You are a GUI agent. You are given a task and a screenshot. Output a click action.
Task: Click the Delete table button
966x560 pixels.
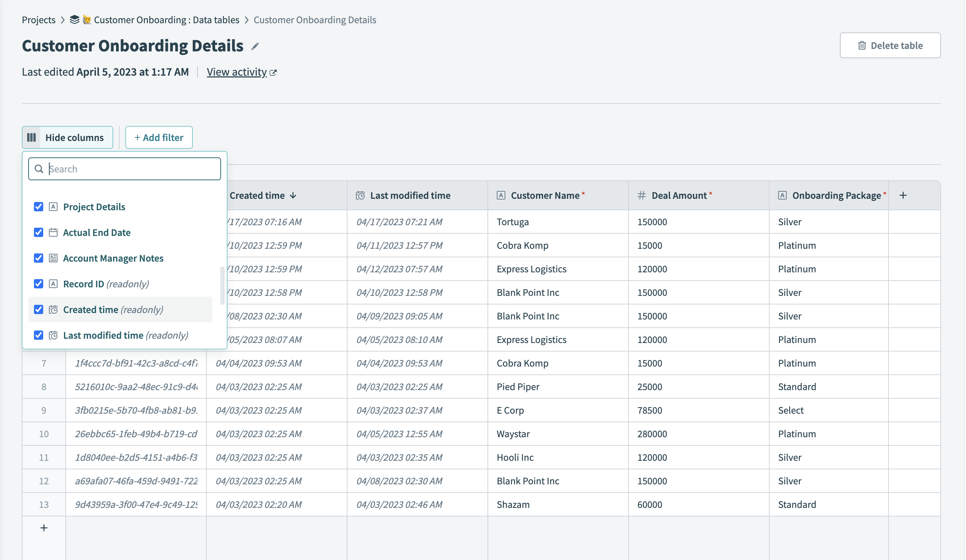[x=890, y=45]
